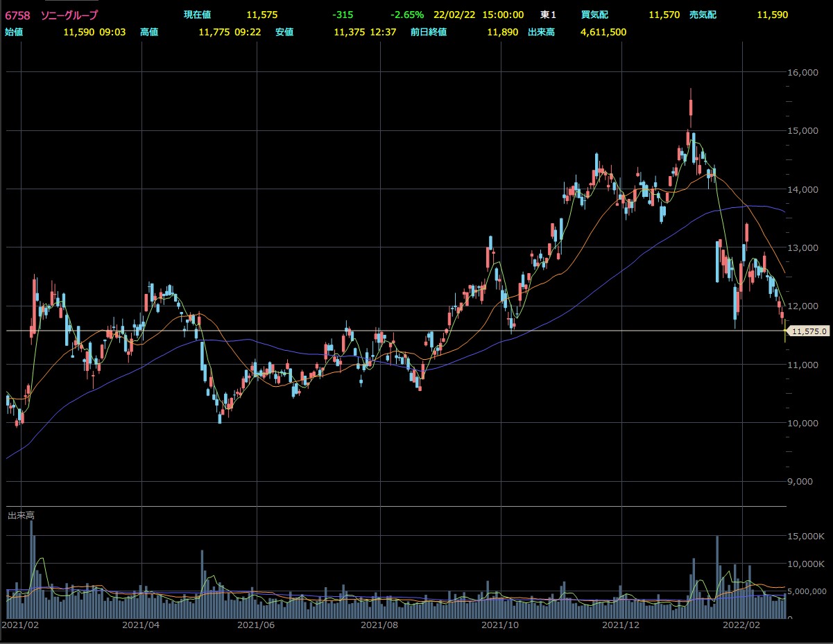Click the stock code 6758
Screen dimensions: 833x644
coord(17,15)
